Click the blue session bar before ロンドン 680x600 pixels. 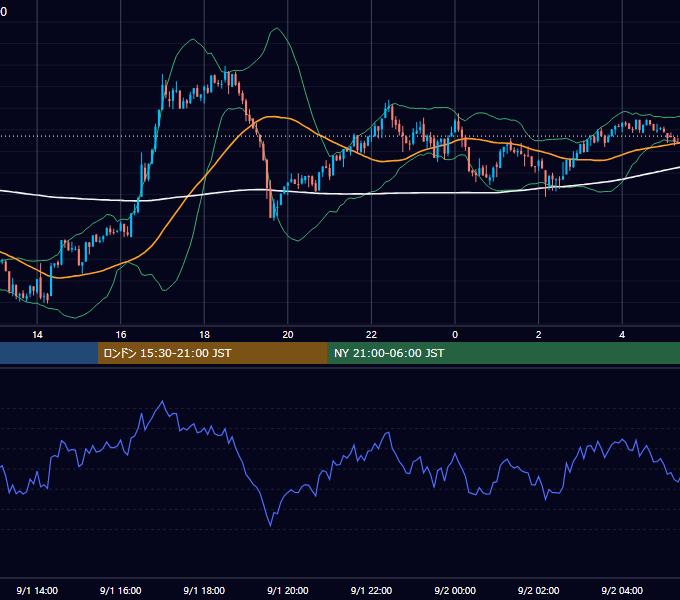[x=49, y=353]
